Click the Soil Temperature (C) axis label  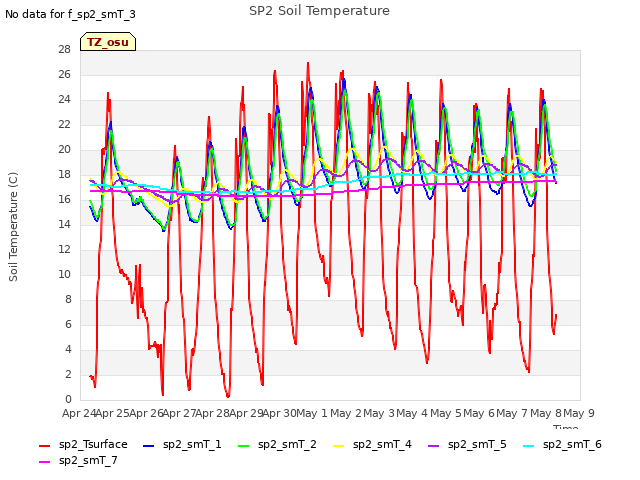click(x=13, y=227)
